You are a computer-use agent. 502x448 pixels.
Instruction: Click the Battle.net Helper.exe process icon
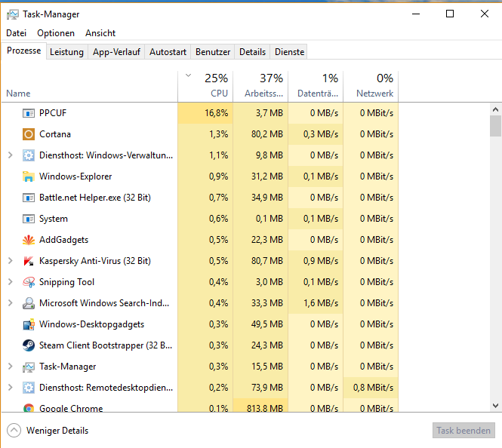click(x=29, y=198)
